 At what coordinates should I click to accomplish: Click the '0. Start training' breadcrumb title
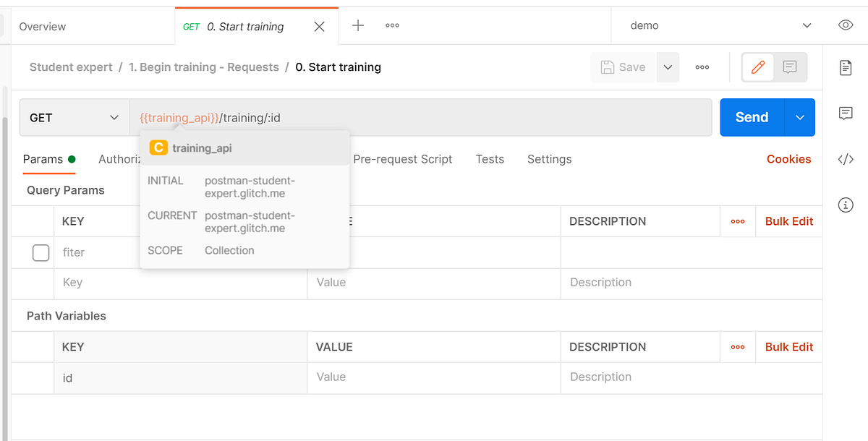tap(338, 67)
